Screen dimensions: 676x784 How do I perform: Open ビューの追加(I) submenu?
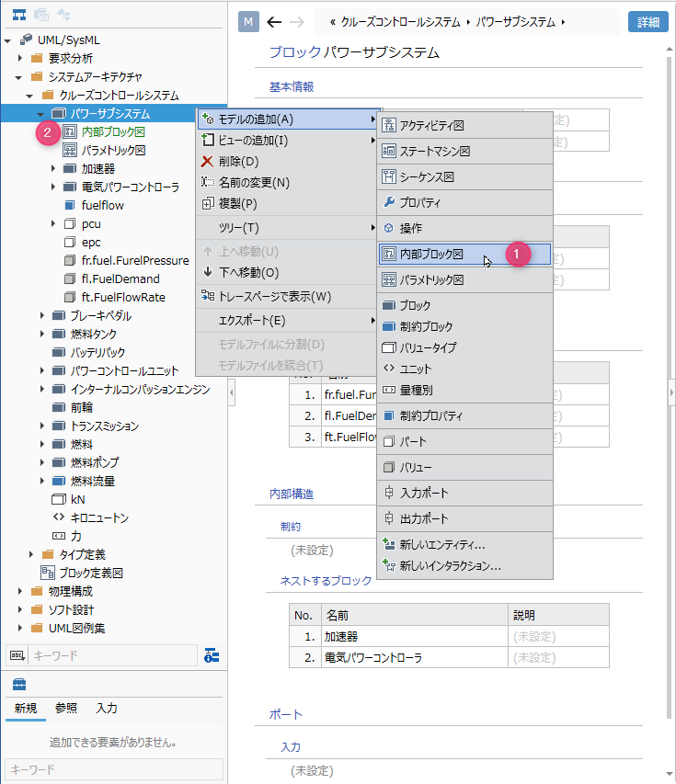pos(287,141)
